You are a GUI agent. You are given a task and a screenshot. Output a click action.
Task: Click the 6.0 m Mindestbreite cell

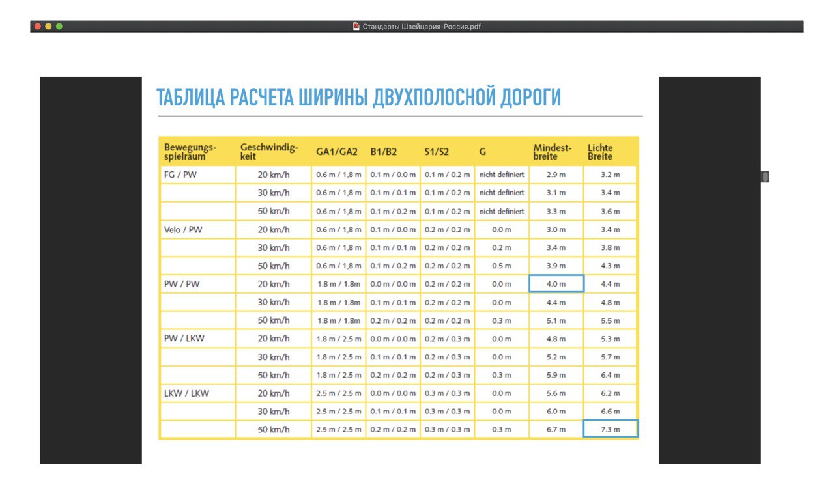pyautogui.click(x=556, y=412)
